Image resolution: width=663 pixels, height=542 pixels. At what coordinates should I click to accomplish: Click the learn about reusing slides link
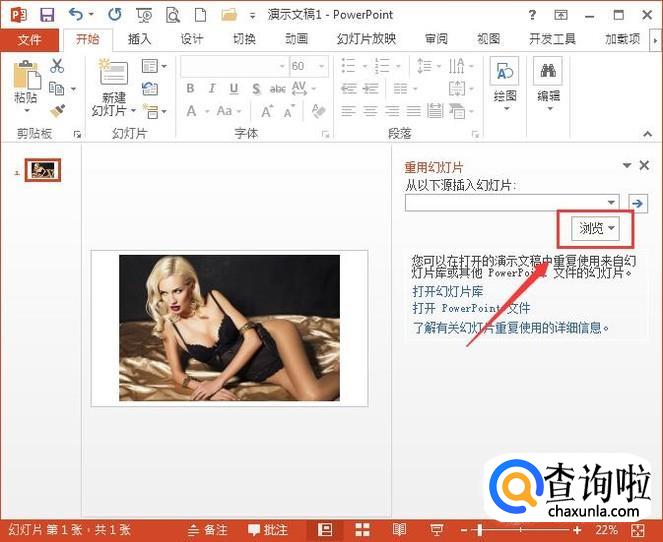coord(511,326)
